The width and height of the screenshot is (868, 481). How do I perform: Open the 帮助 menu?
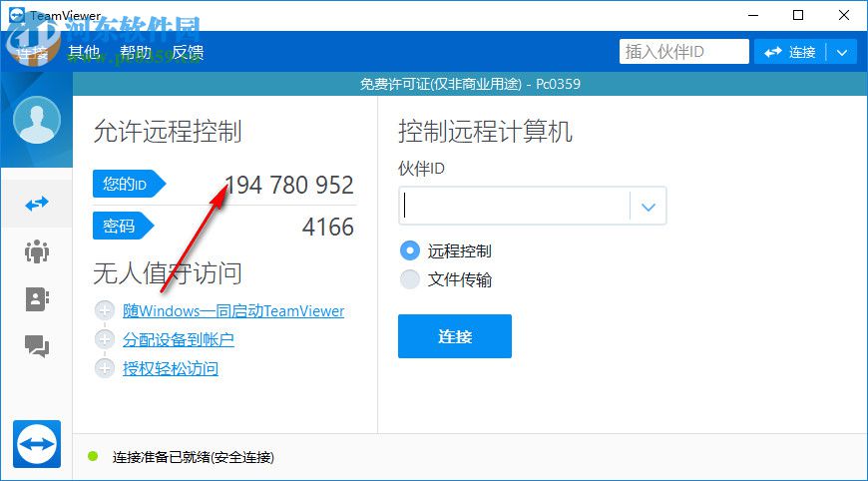(136, 52)
